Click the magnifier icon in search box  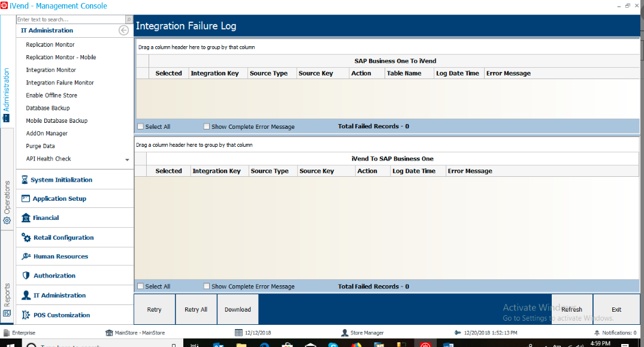[129, 19]
